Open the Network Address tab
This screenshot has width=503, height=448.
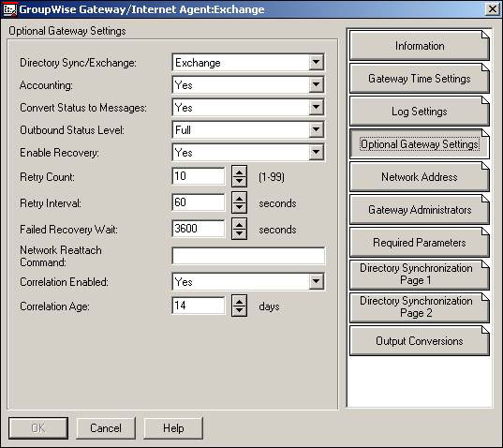420,177
